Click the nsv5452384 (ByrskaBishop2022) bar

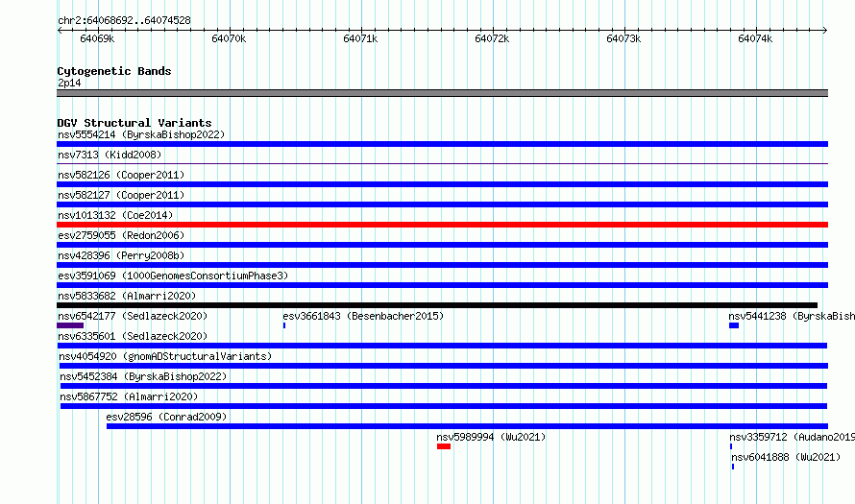point(444,386)
